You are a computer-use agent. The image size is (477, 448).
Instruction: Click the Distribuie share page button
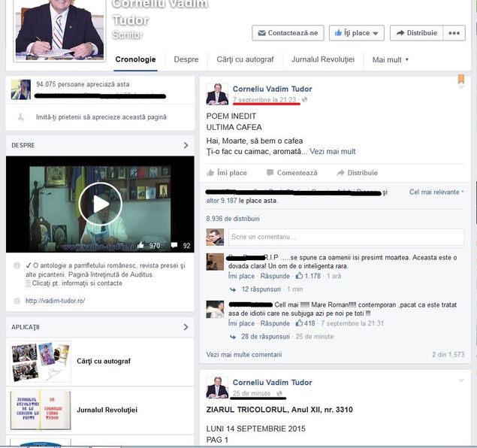416,33
